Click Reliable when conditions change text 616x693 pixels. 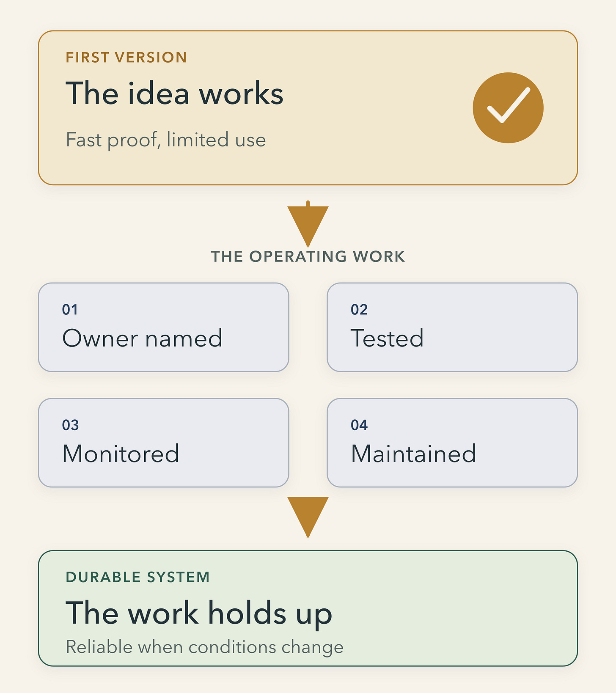205,647
